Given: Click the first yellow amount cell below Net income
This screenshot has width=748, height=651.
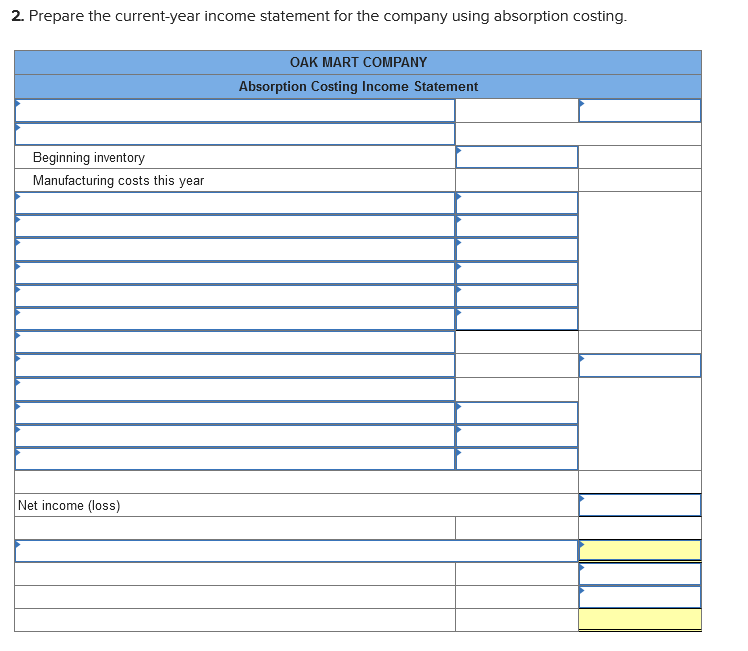Looking at the screenshot, I should (640, 551).
